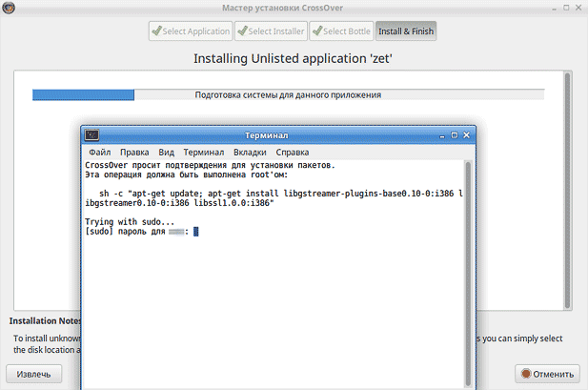Click 'Installing Unlisted application' heading
Screen dimensions: 588x390
[x=293, y=58]
